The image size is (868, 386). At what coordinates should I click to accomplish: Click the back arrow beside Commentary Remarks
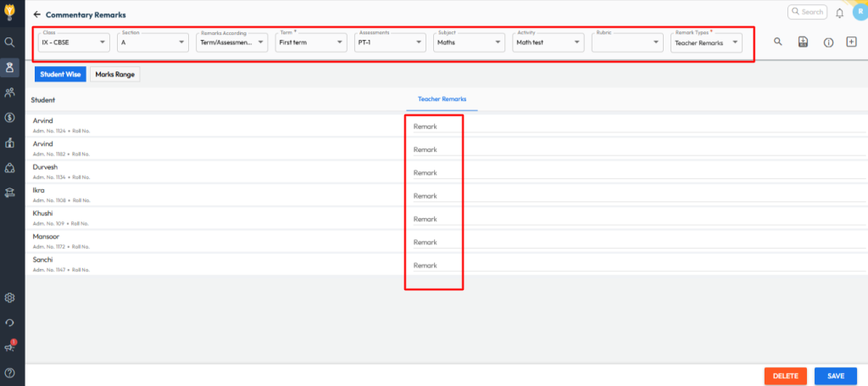(x=36, y=15)
